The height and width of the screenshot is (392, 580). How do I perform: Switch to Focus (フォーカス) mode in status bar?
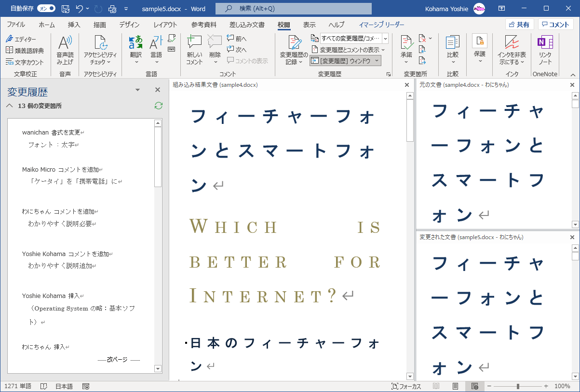(x=406, y=386)
